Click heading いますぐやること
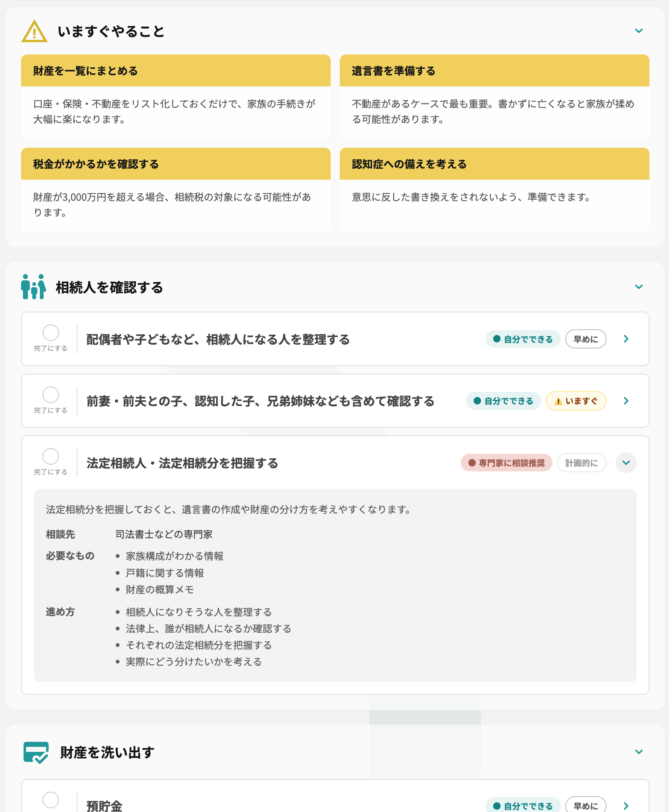Screen dimensions: 669x812 coord(111,32)
